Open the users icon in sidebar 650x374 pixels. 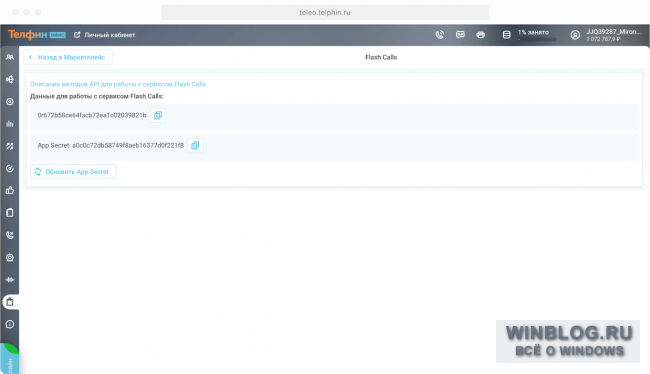click(x=10, y=57)
